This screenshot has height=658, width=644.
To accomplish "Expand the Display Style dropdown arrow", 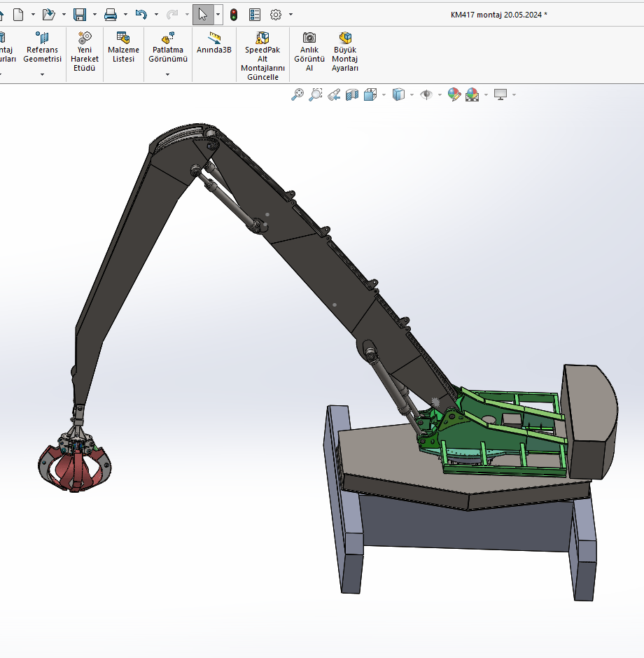I will click(412, 94).
